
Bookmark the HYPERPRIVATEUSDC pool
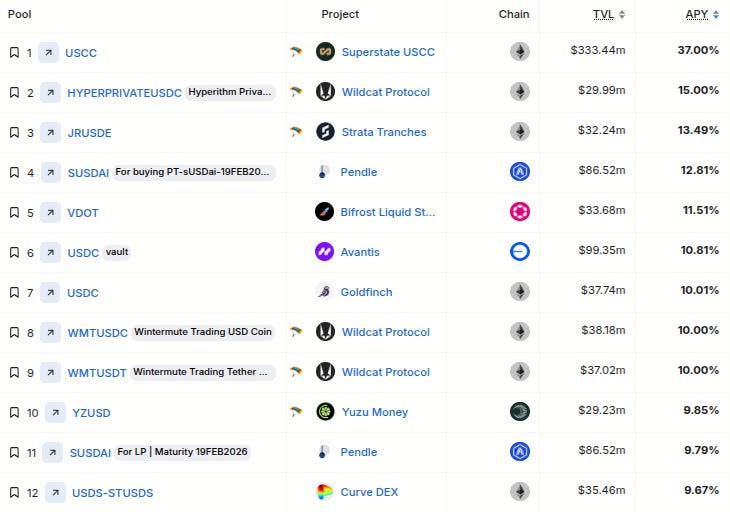tap(14, 92)
